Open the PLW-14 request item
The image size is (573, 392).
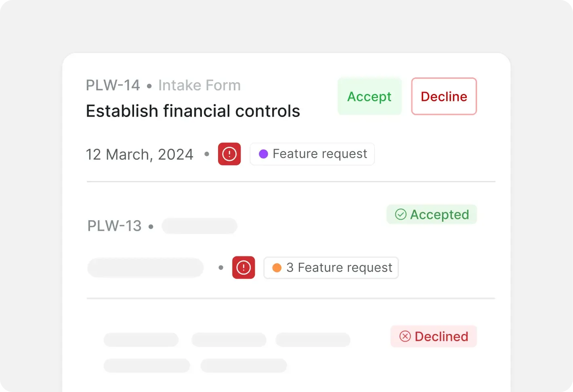[x=112, y=85]
